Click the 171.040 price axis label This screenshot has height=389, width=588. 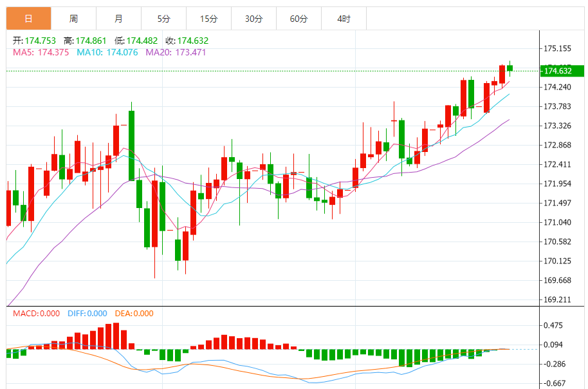click(557, 222)
